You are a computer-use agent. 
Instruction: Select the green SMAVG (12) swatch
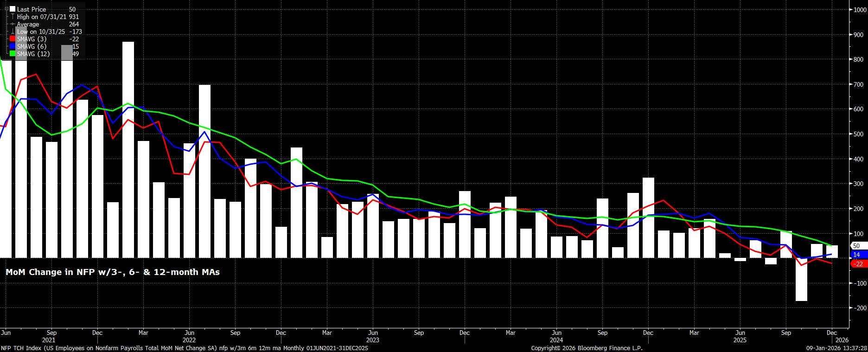(x=13, y=54)
